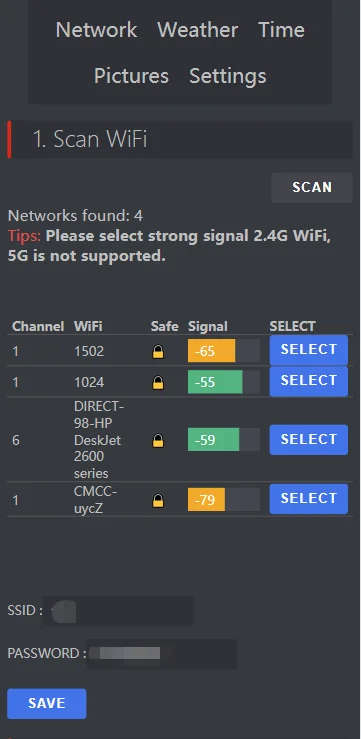Screen dimensions: 361x739
Task: Open the Pictures tab
Action: (131, 76)
